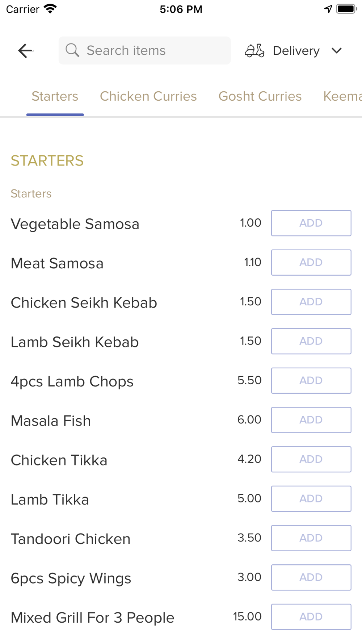Select the Starters tab
Screen dimensions: 362x644
point(55,96)
